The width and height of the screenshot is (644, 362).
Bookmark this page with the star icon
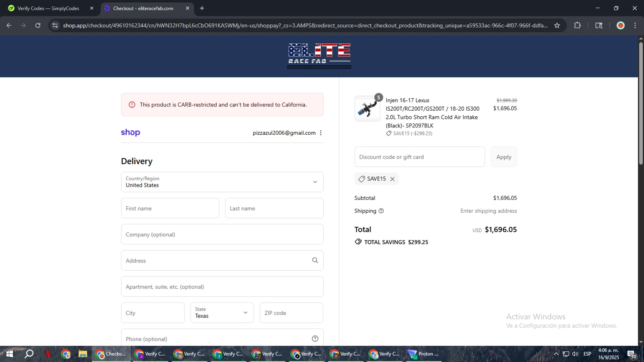point(557,25)
